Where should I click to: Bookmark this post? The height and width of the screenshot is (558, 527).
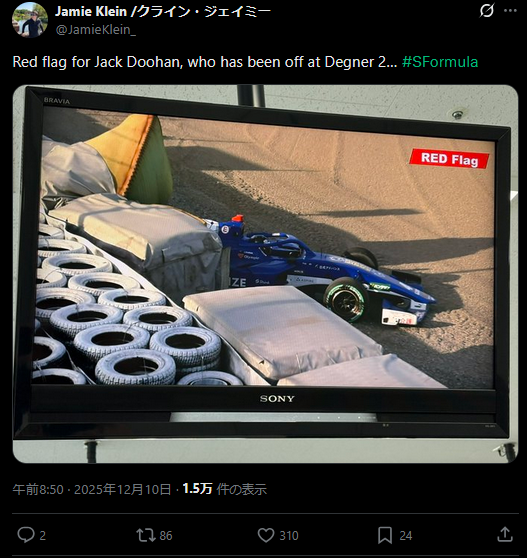(385, 535)
